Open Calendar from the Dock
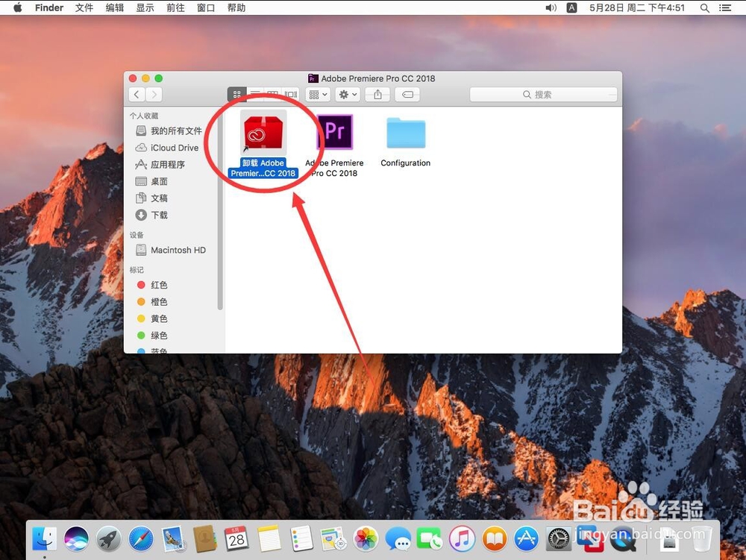The width and height of the screenshot is (746, 560). 237,539
